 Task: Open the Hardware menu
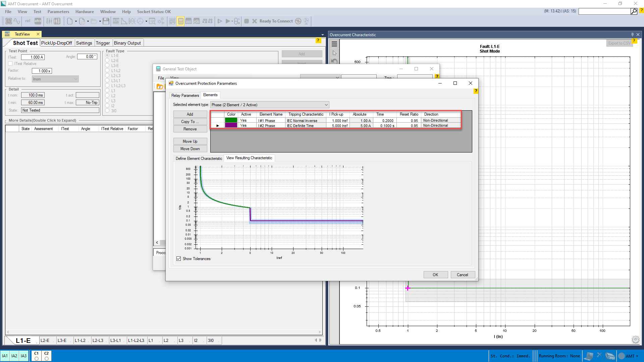pyautogui.click(x=85, y=12)
